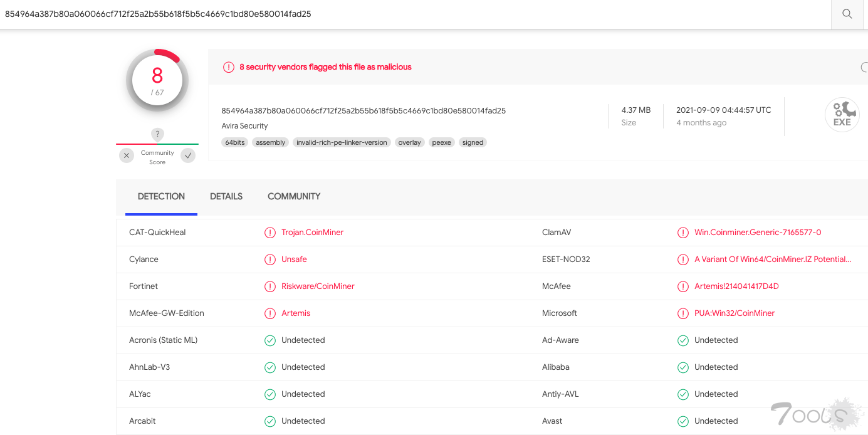Viewport: 868px width, 435px height.
Task: Click the 8 security vendors flagged message
Action: (325, 66)
